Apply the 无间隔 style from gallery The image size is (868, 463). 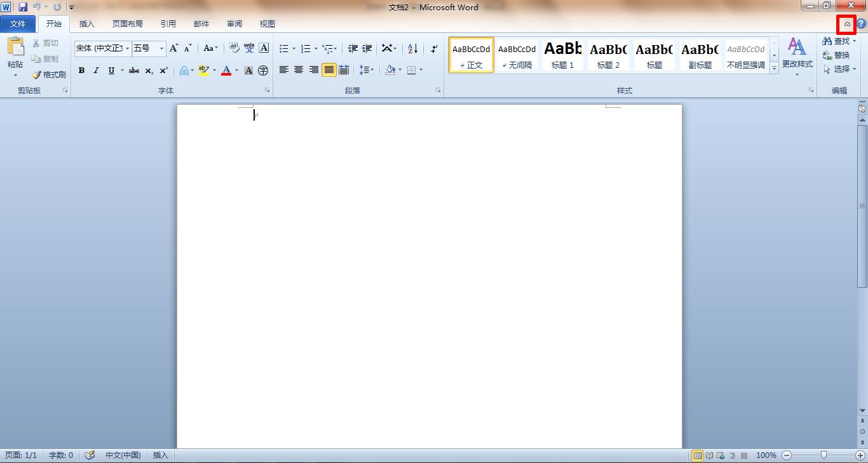click(x=517, y=55)
